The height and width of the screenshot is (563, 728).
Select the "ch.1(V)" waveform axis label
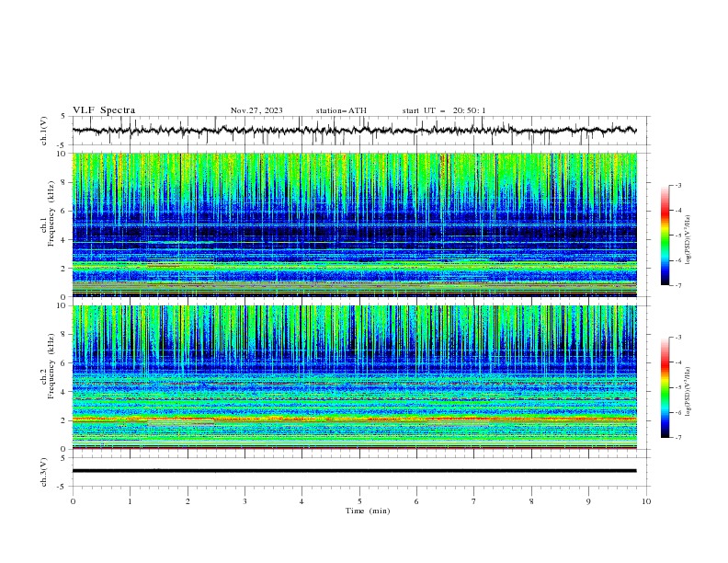[44, 131]
